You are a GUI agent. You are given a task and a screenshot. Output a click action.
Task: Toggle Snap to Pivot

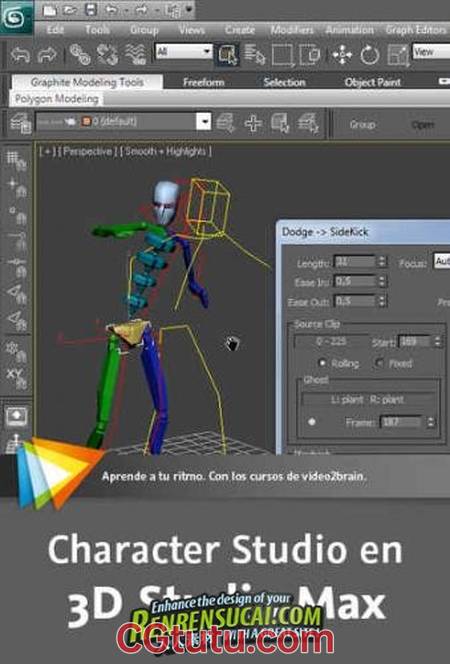17,188
